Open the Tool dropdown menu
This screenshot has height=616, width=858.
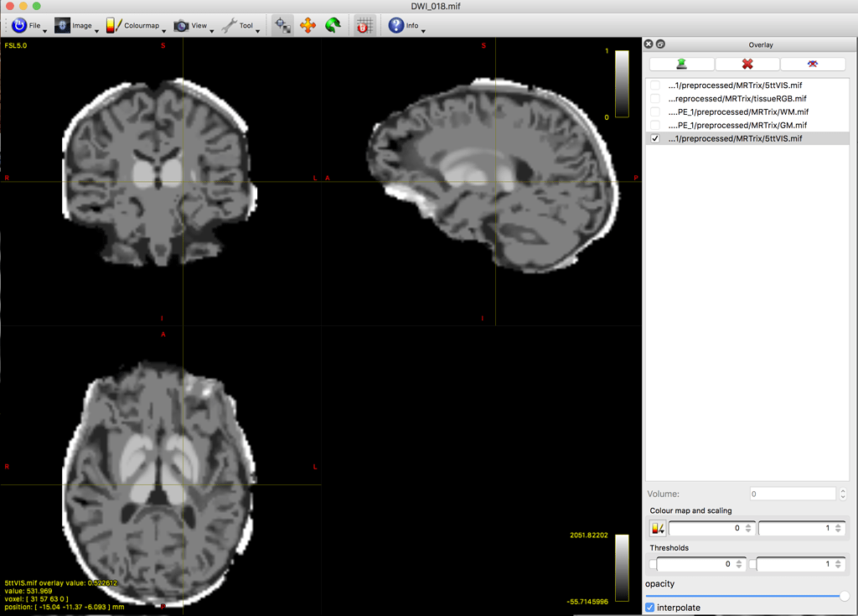[241, 26]
